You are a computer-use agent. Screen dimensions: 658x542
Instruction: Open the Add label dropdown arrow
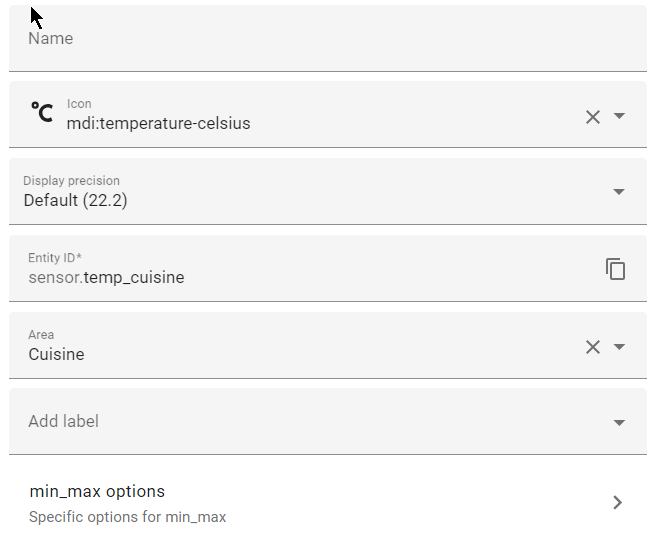pos(619,422)
